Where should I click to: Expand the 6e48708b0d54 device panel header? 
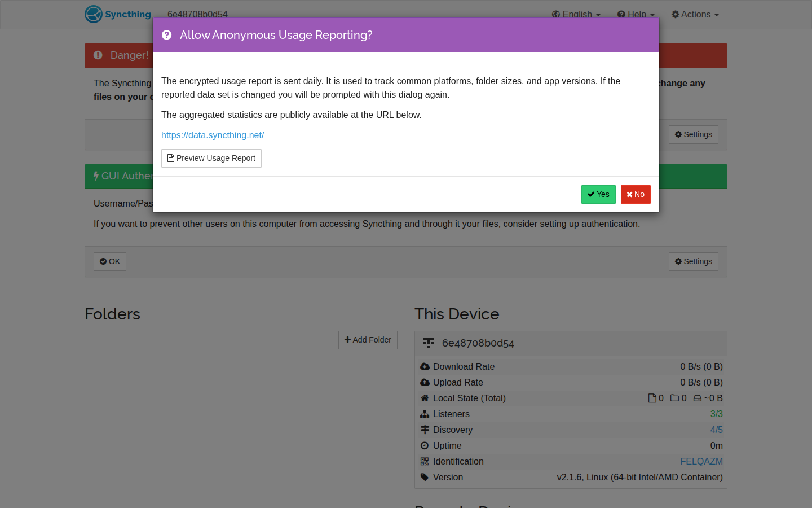pyautogui.click(x=571, y=343)
